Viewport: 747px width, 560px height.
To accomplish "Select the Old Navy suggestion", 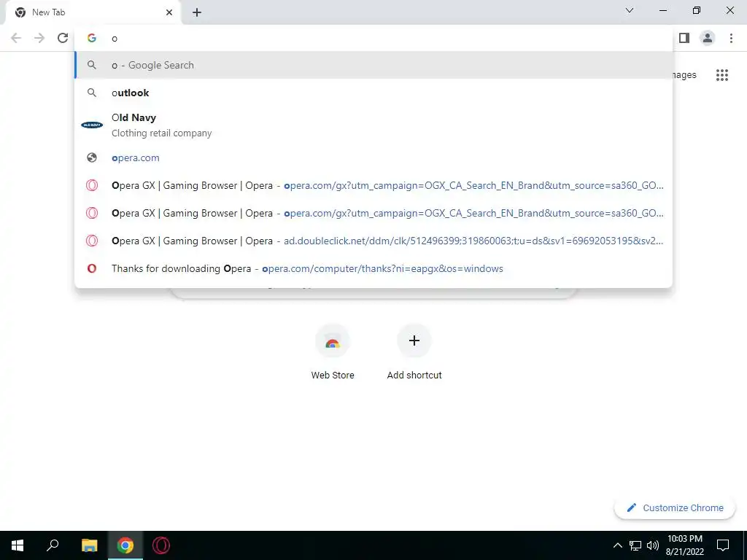I will tap(374, 125).
